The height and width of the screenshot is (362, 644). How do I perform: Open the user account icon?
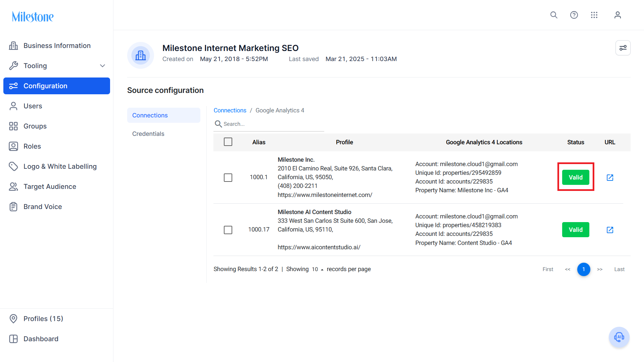(617, 15)
